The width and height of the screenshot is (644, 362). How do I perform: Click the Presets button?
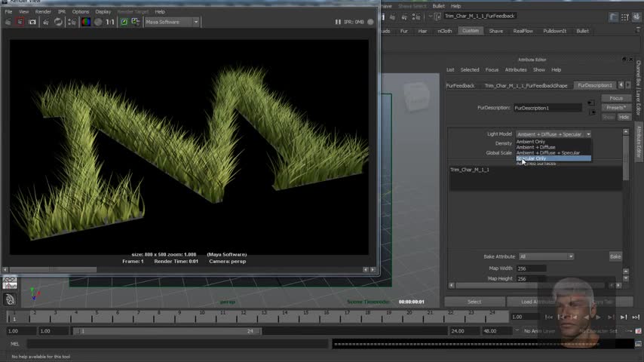[615, 108]
